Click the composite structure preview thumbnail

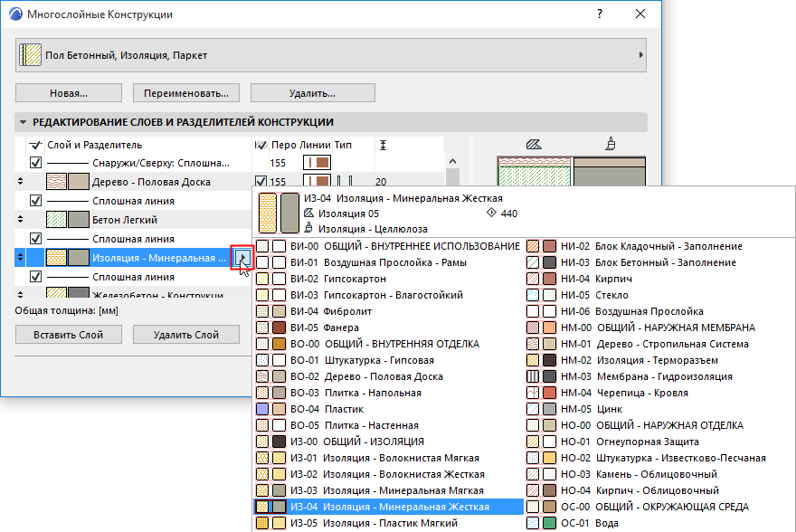coord(572,171)
